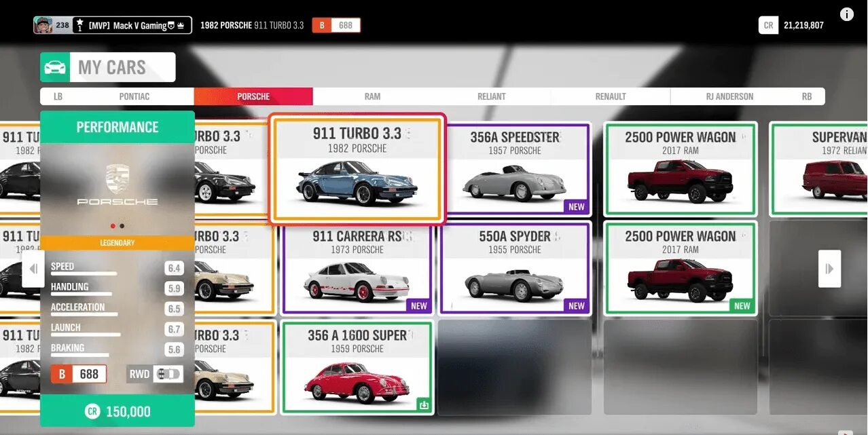
Task: Click the NEW badge on lower 2500 Power Wagon
Action: tap(742, 306)
